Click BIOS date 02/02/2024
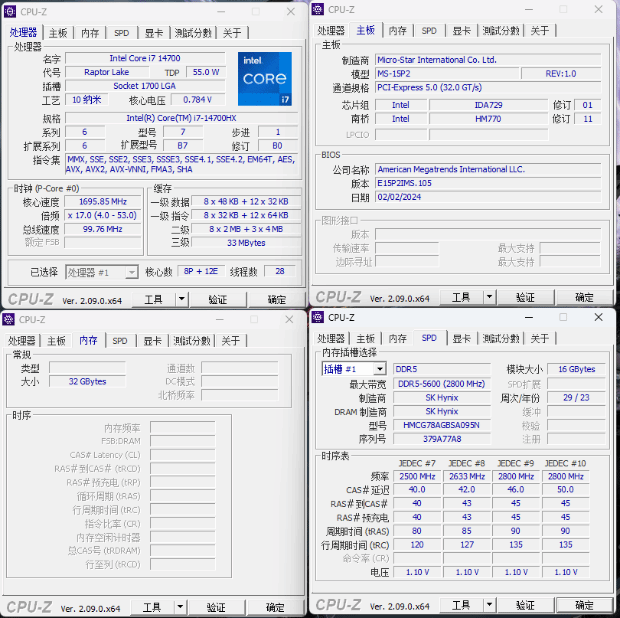Viewport: 620px width, 618px height. point(488,197)
